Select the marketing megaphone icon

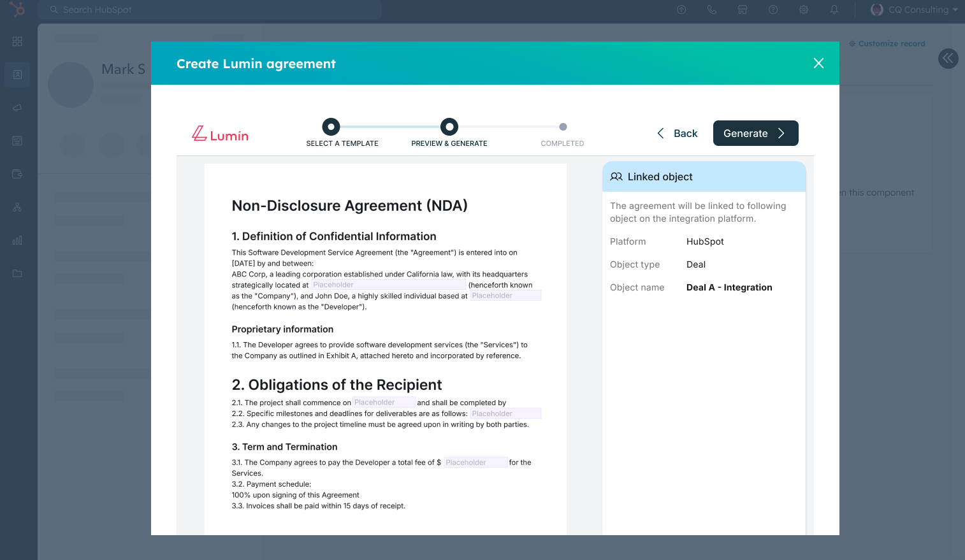point(17,108)
